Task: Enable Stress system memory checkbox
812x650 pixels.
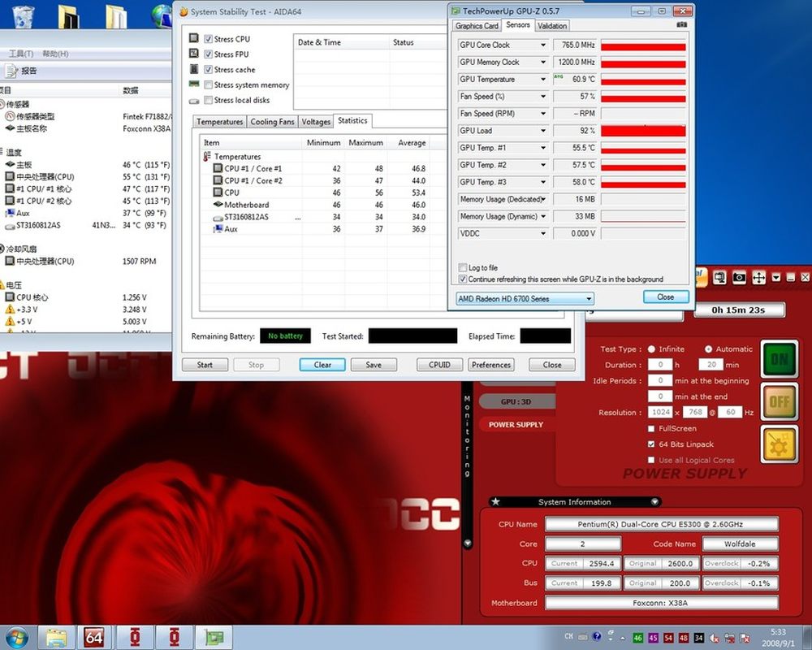Action: [209, 84]
